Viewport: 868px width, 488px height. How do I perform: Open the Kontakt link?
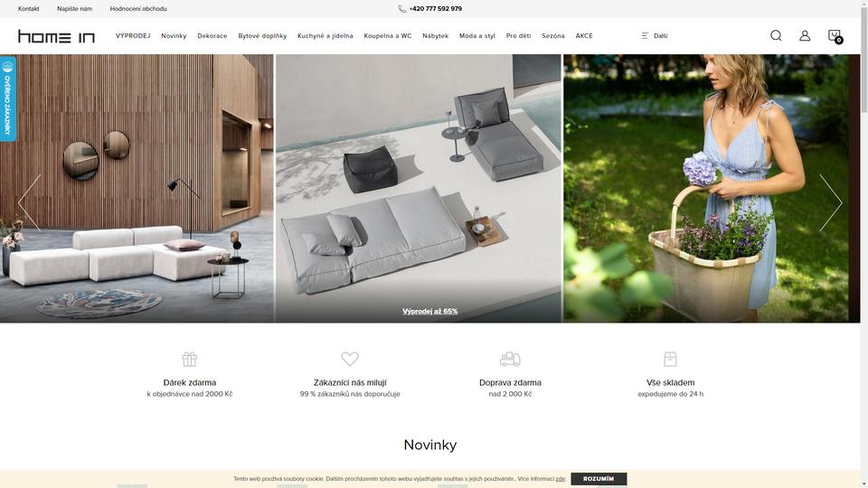(x=29, y=9)
